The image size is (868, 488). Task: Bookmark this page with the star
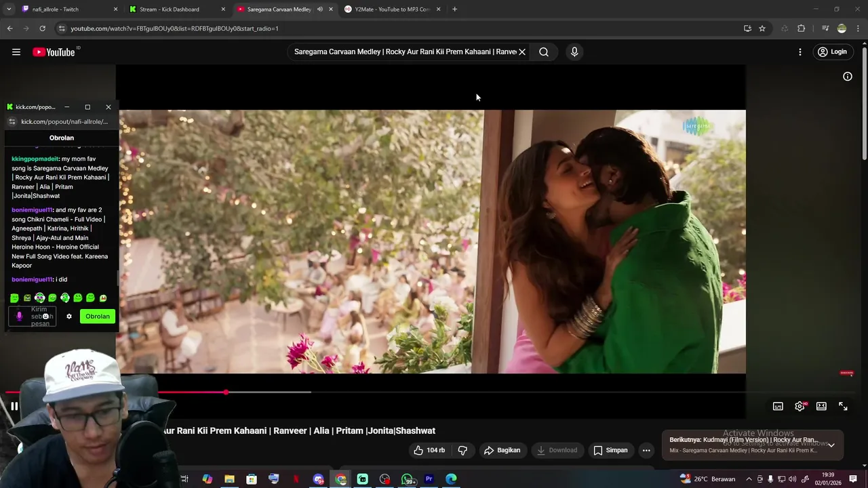click(x=762, y=28)
